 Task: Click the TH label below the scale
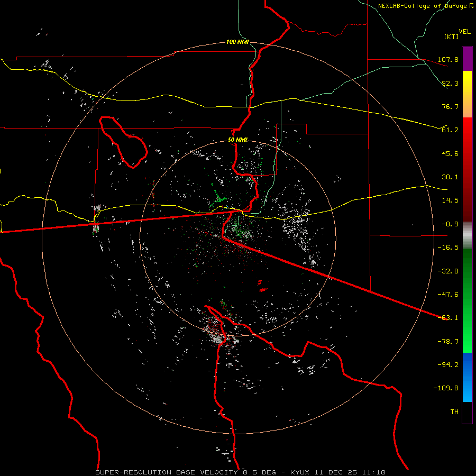point(454,412)
